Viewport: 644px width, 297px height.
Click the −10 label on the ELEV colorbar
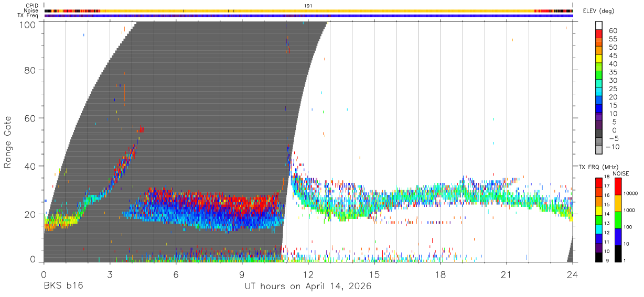(x=614, y=147)
